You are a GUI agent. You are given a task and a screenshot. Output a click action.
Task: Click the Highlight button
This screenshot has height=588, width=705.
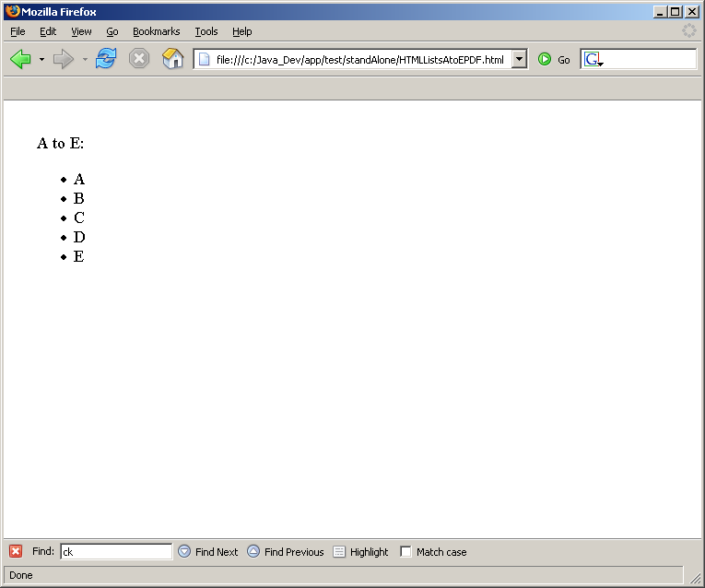tap(360, 551)
